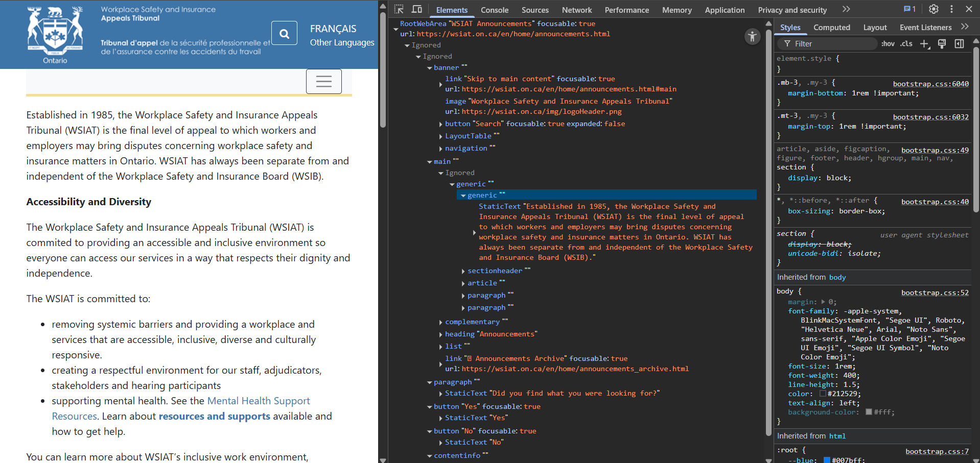Add a new style rule with plus icon

point(924,44)
